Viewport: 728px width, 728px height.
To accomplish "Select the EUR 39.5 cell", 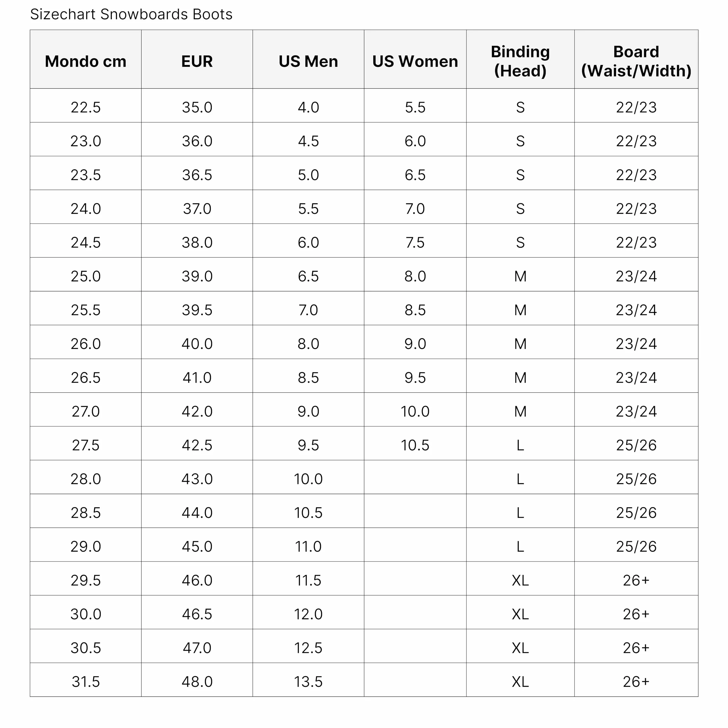I will 197,310.
